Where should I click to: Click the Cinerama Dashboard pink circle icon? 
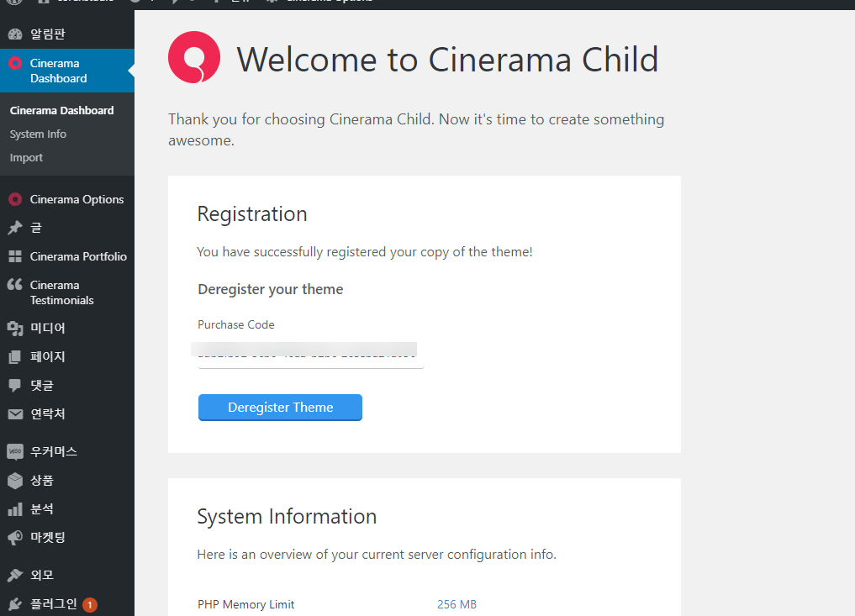tap(15, 63)
